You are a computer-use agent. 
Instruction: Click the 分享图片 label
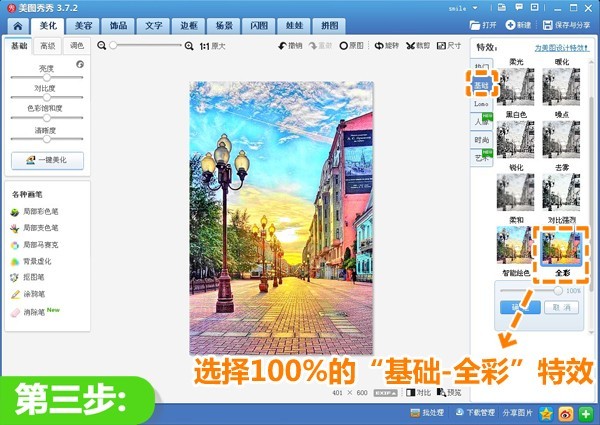[517, 413]
